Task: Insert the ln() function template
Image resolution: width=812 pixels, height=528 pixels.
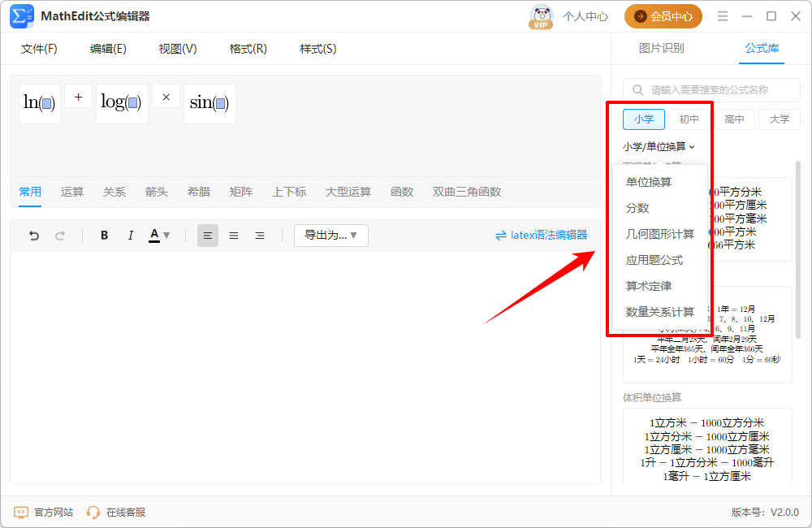Action: coord(40,104)
